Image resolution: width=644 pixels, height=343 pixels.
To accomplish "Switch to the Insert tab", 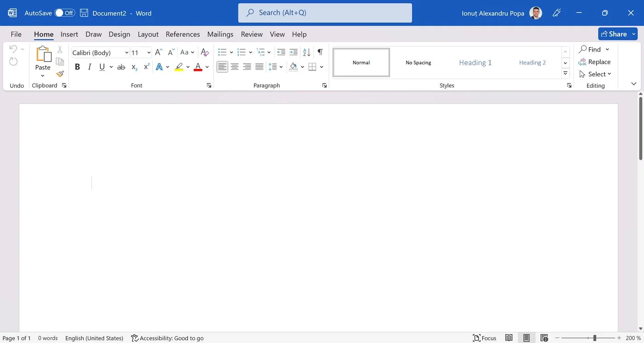I will (69, 34).
